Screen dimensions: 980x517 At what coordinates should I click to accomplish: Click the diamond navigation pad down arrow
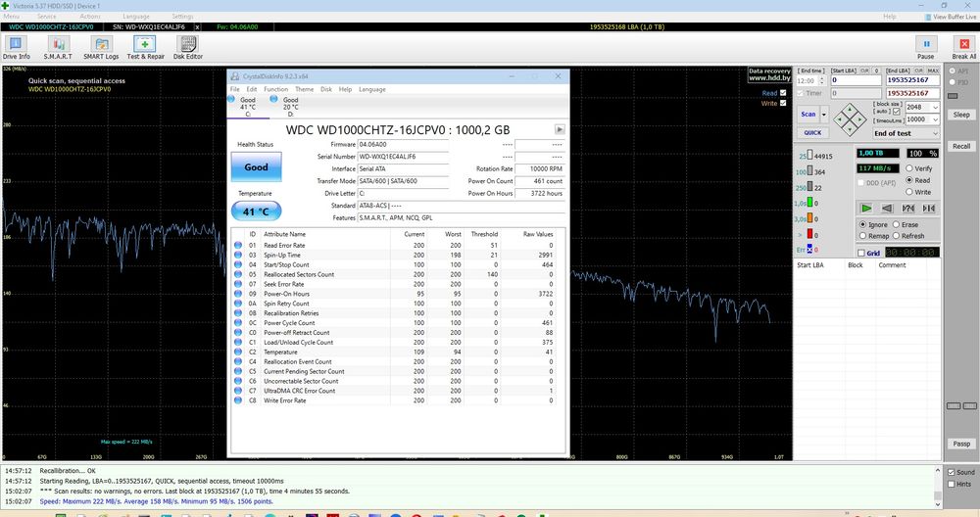(x=850, y=130)
